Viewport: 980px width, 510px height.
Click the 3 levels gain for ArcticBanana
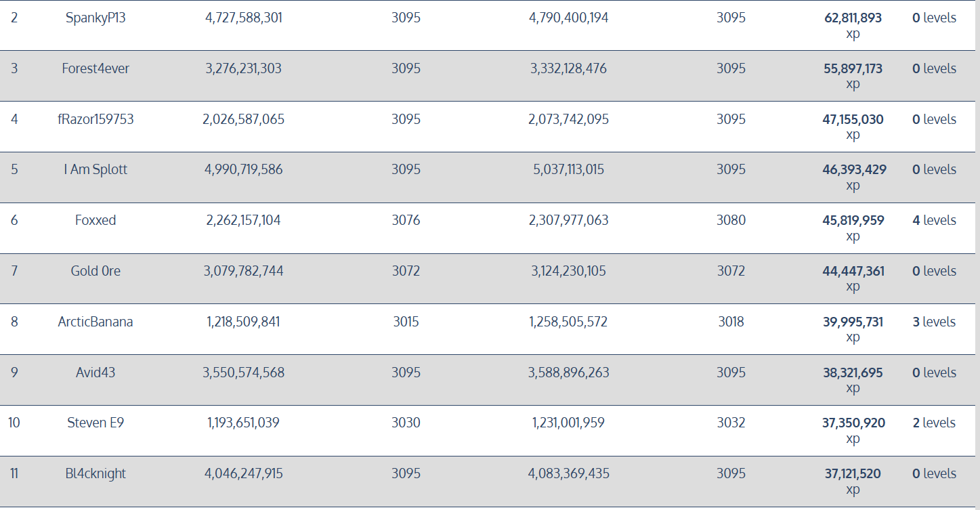(x=934, y=322)
